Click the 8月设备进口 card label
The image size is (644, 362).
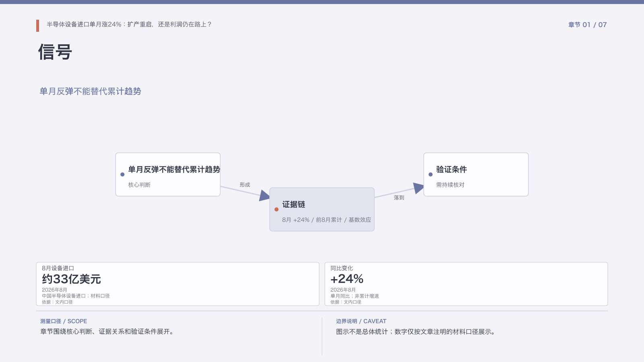click(x=58, y=268)
